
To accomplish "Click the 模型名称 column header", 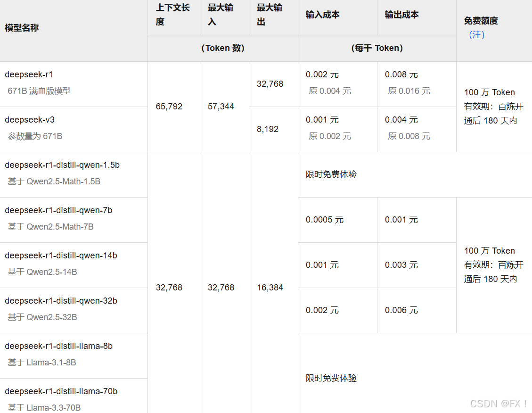I will coord(22,28).
